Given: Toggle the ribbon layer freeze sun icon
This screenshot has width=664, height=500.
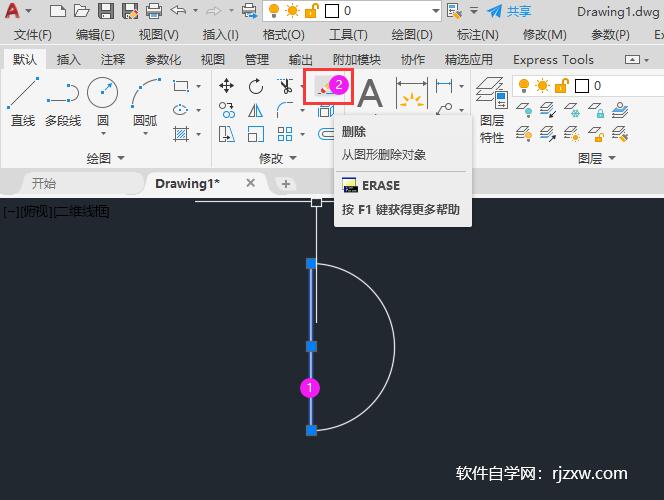Looking at the screenshot, I should coord(542,86).
